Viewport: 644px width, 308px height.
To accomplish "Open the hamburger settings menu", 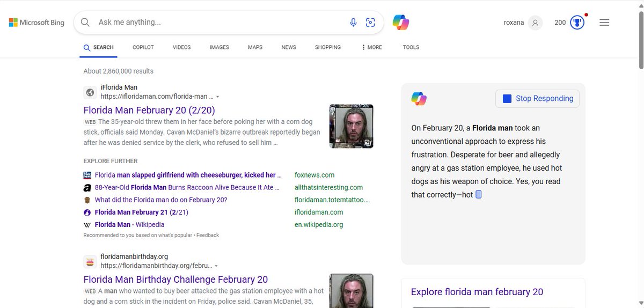I will 604,23.
